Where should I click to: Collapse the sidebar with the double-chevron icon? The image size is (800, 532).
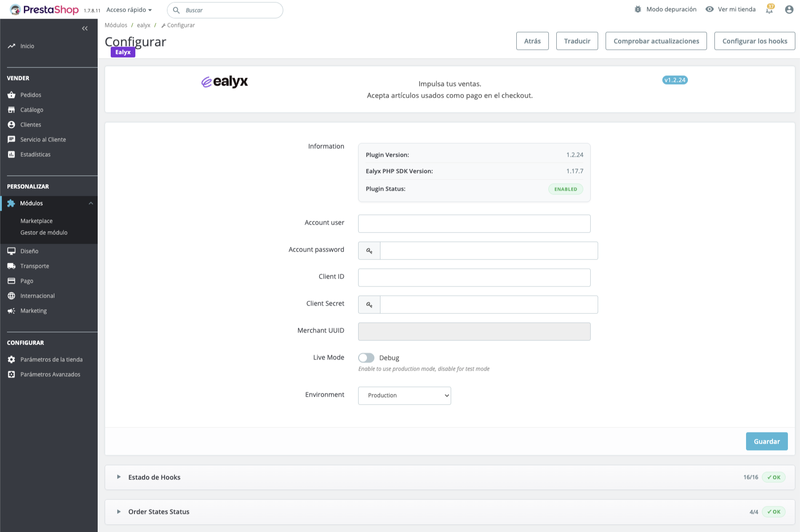click(x=85, y=28)
